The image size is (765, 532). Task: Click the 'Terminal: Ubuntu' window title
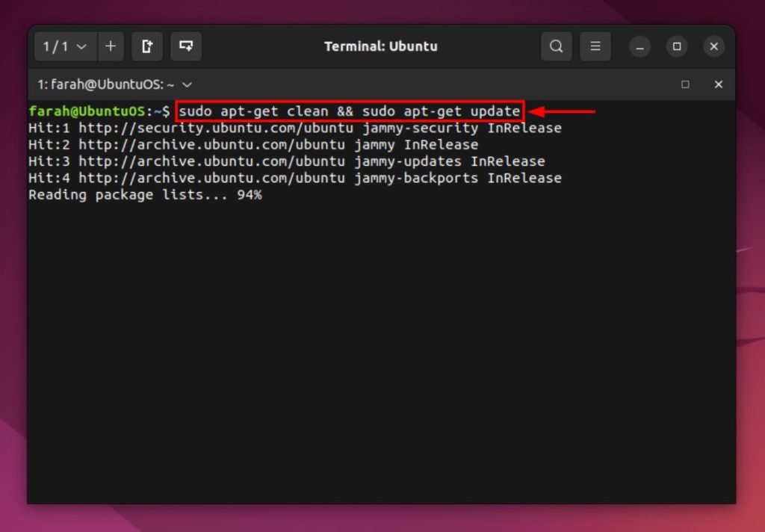381,46
